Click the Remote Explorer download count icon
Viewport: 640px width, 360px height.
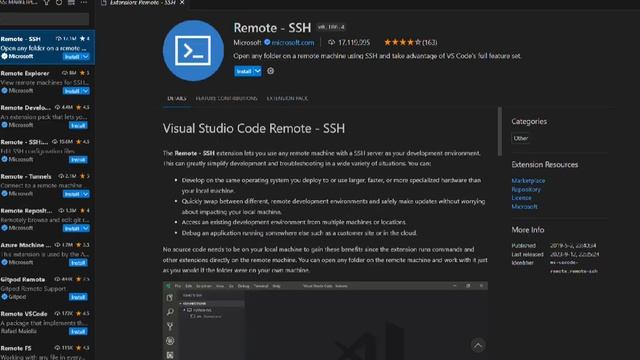click(x=64, y=73)
